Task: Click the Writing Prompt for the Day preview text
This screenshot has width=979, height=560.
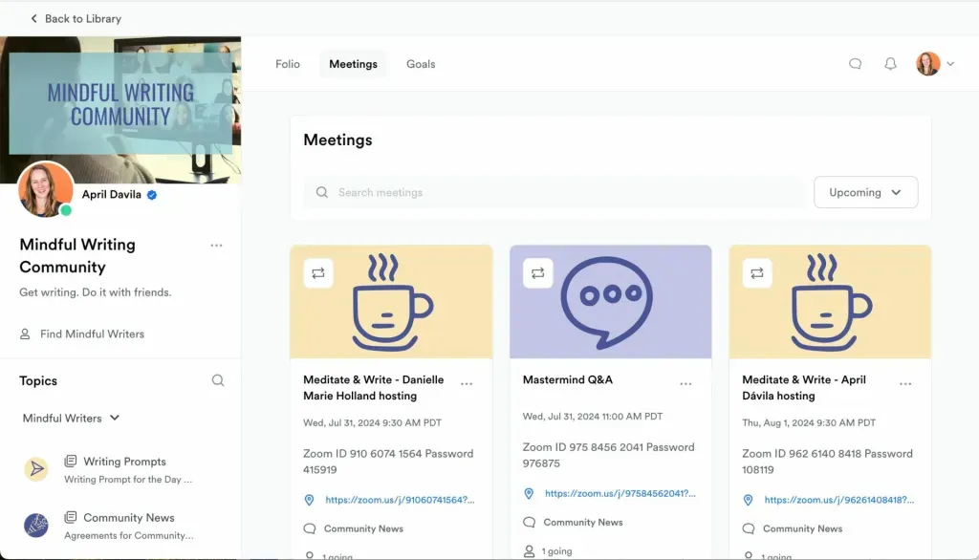Action: (128, 480)
